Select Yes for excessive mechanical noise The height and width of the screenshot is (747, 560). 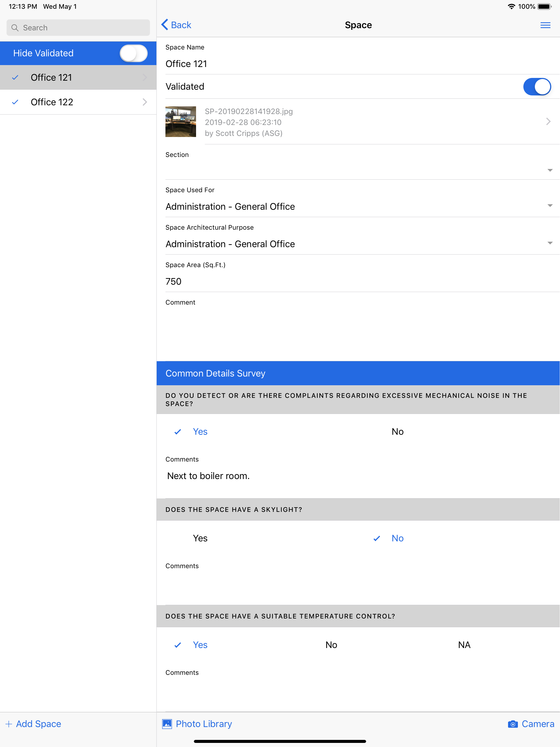pyautogui.click(x=200, y=431)
